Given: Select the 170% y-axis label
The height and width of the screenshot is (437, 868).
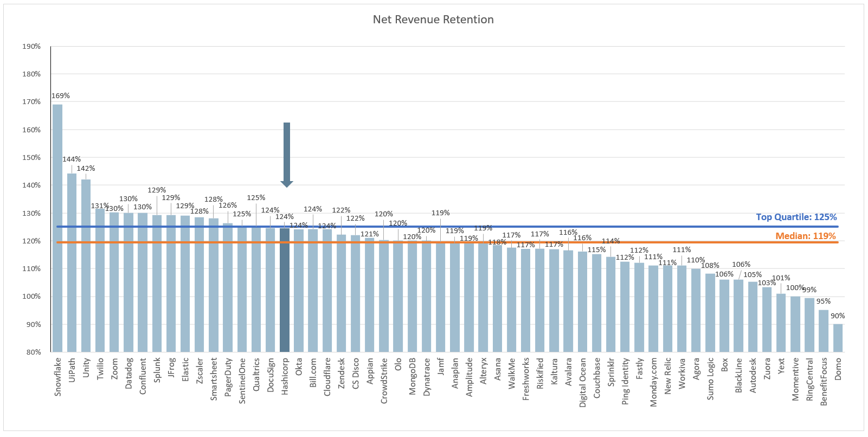Looking at the screenshot, I should [31, 102].
